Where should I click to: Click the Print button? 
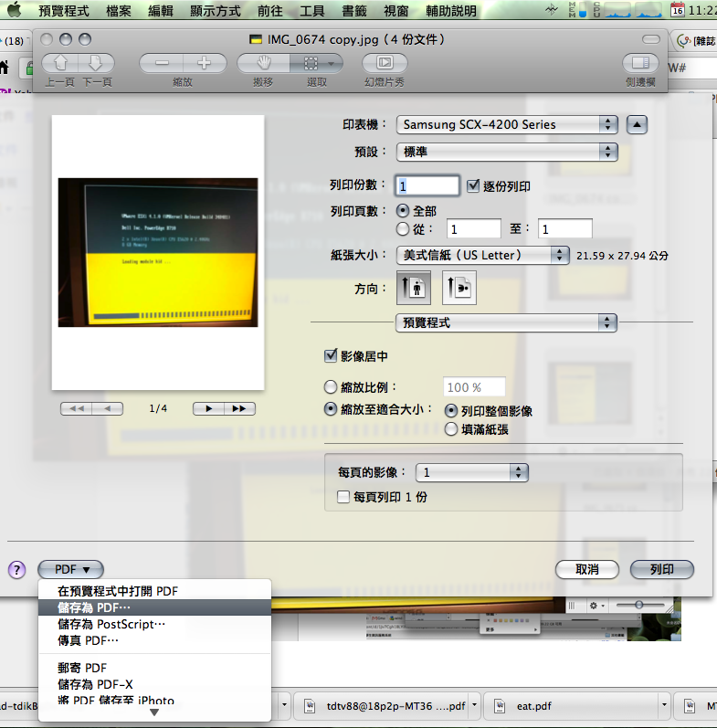661,569
